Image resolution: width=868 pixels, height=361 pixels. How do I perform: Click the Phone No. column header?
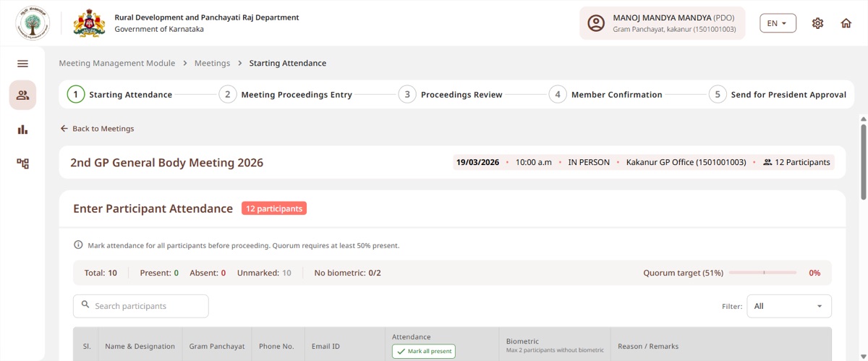tap(276, 347)
